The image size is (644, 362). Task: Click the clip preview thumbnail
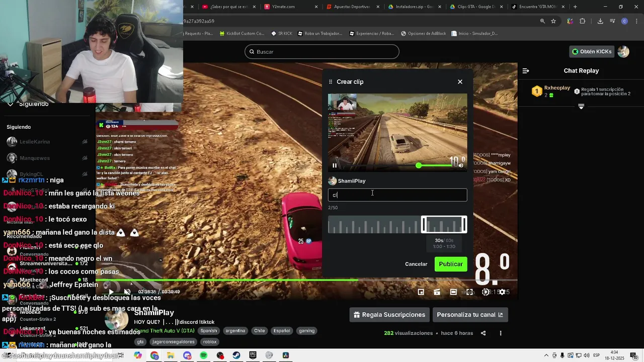point(397,132)
